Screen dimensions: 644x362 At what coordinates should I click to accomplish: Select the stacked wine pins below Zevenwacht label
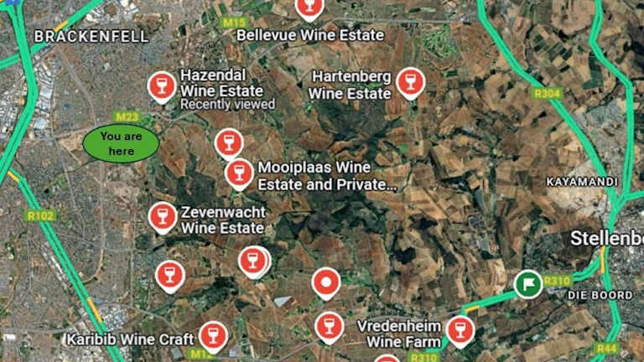point(255,261)
